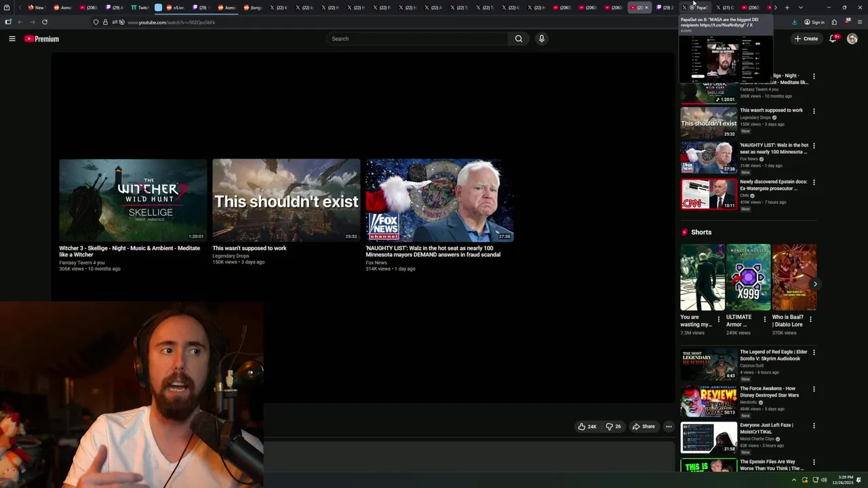Click the YouTube search magnifier button
Screen dimensions: 868x488
(x=519, y=39)
